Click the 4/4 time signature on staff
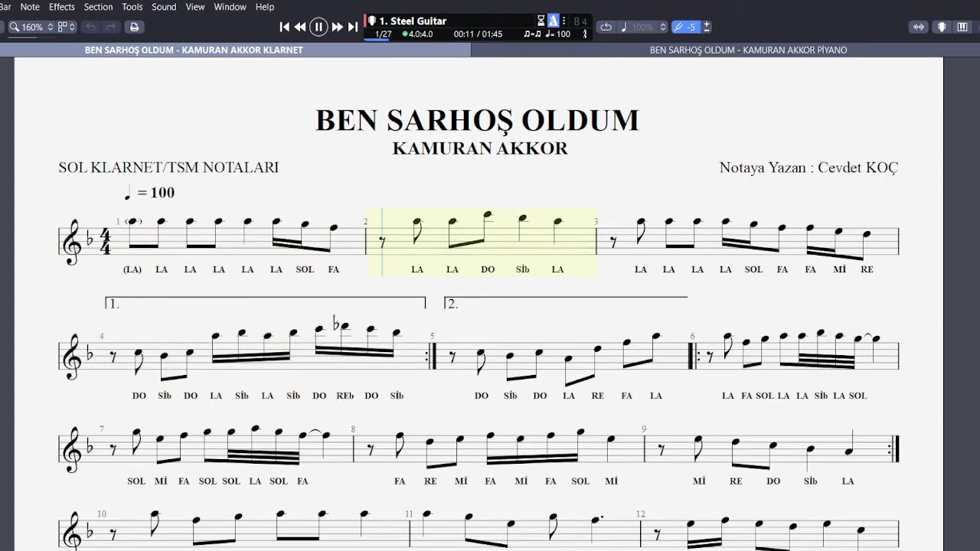Screen dimensions: 980x551 coord(105,241)
